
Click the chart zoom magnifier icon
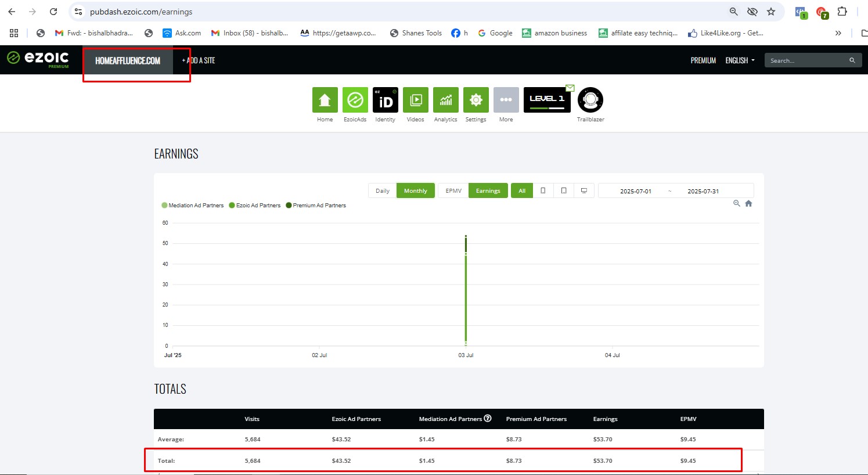point(737,203)
